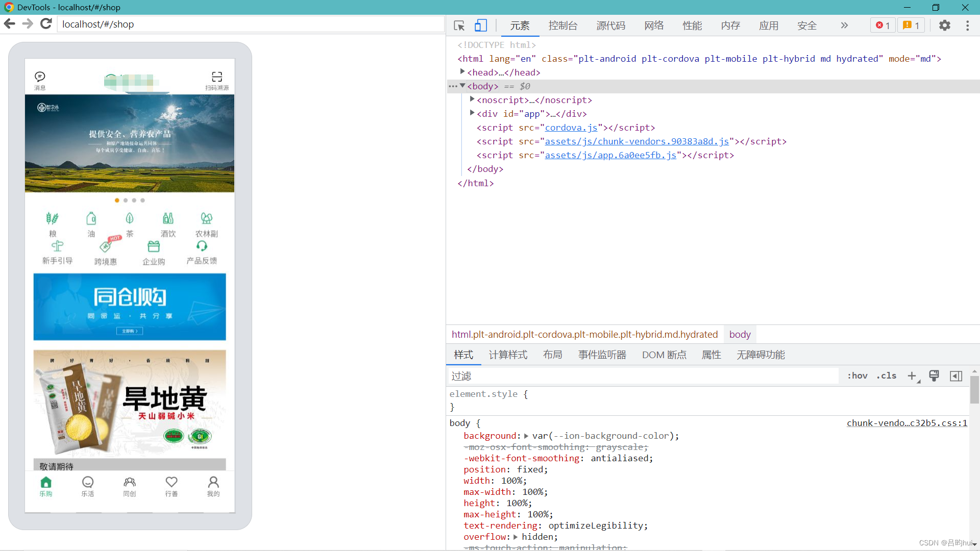Expand the head element node

pos(462,72)
